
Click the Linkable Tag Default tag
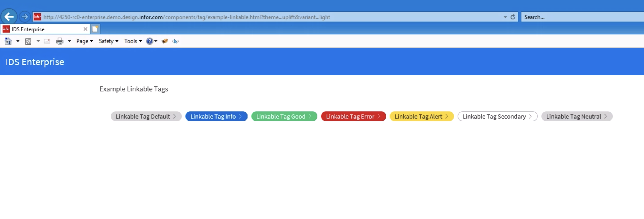pyautogui.click(x=146, y=117)
